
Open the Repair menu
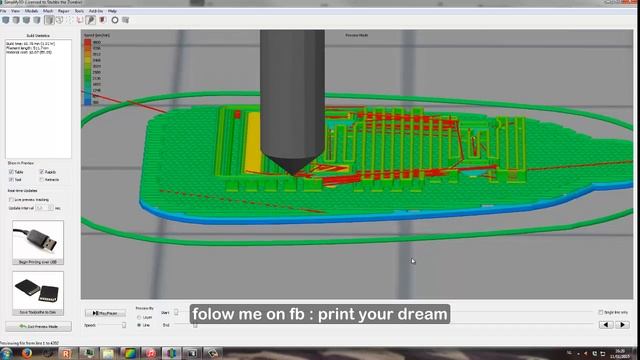pos(63,11)
